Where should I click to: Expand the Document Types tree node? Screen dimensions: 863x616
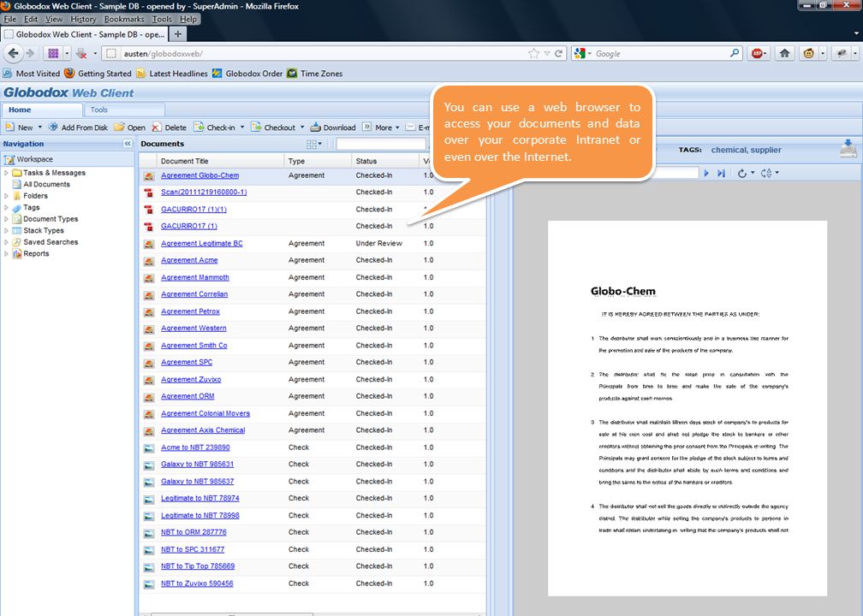click(x=7, y=219)
